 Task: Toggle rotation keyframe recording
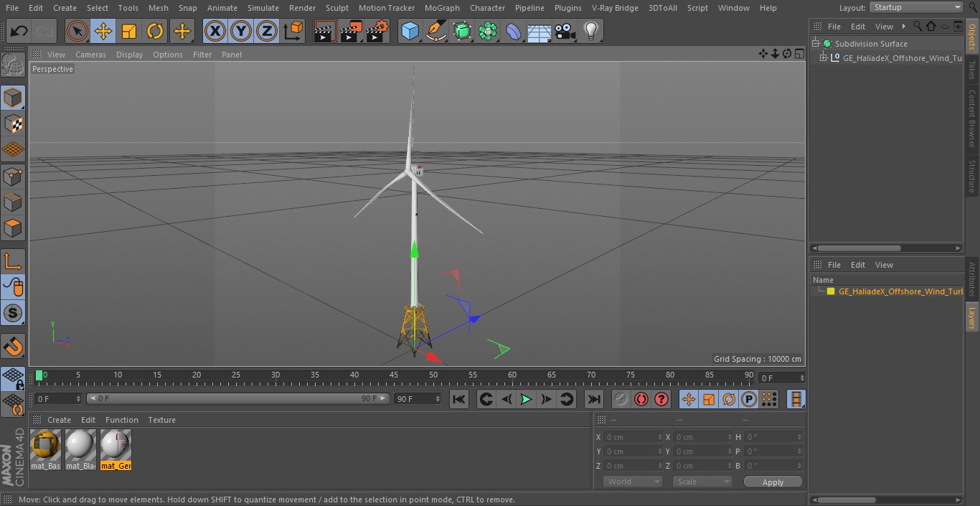tap(729, 399)
